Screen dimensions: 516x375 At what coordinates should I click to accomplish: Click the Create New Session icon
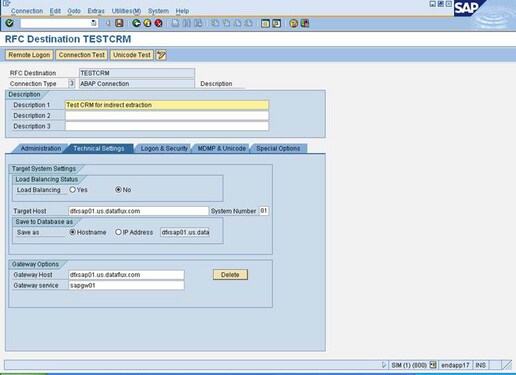(265, 23)
